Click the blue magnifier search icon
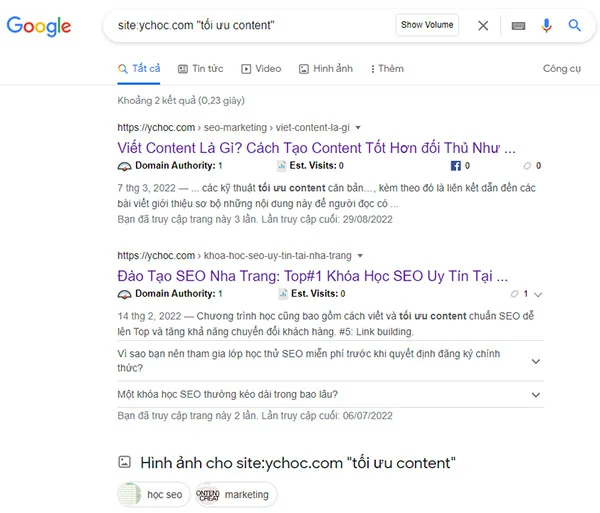Viewport: 600px width, 513px height. pyautogui.click(x=574, y=25)
